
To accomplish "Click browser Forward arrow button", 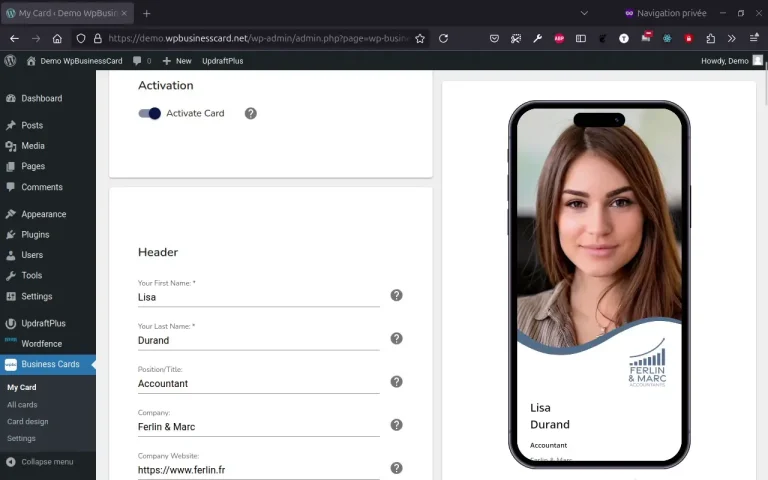I will click(36, 38).
